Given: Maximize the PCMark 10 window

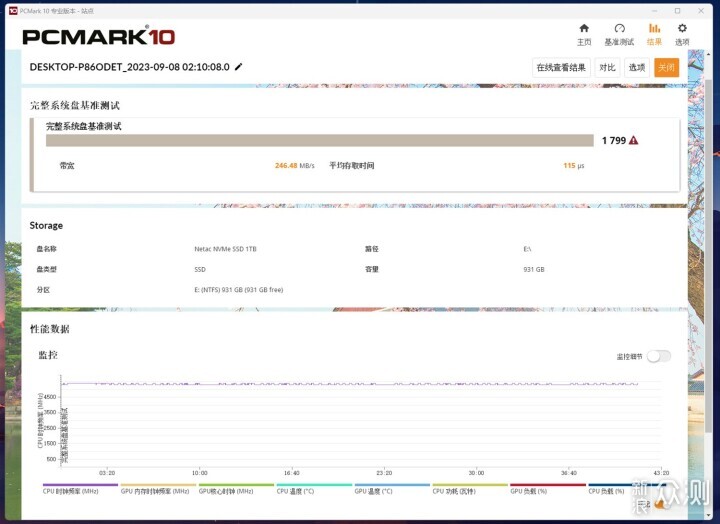Looking at the screenshot, I should (x=677, y=11).
